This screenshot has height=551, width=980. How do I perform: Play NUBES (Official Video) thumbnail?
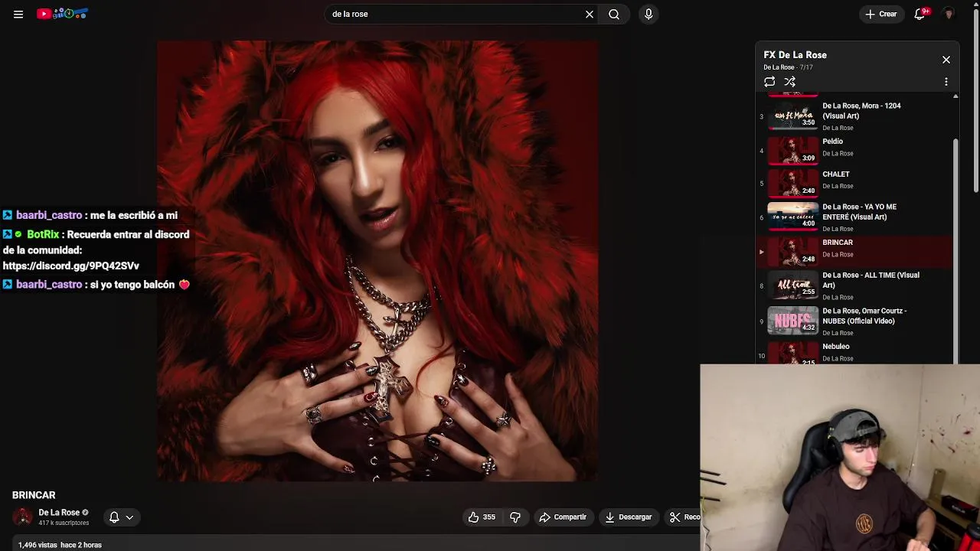(793, 320)
